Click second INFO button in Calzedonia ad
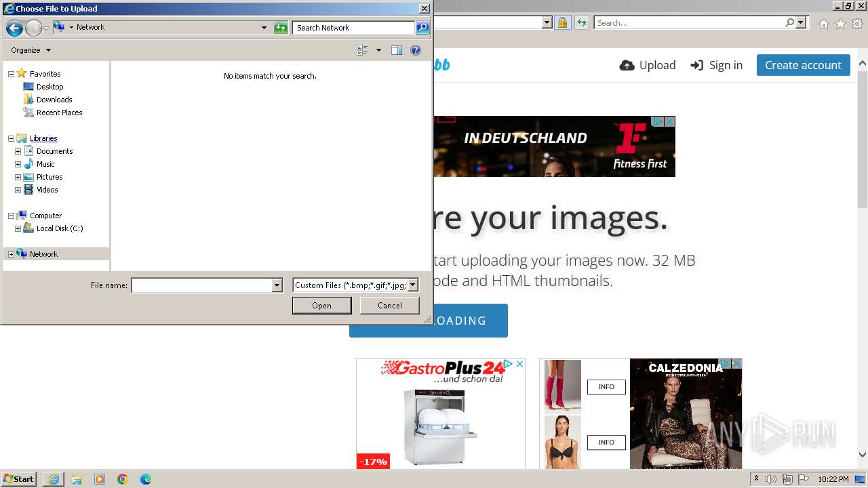The width and height of the screenshot is (868, 488). (x=606, y=443)
